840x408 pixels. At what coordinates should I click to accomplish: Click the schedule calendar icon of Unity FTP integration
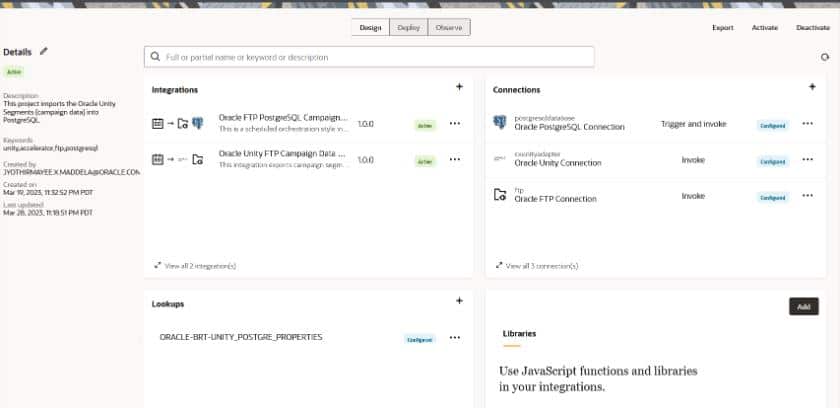(158, 160)
